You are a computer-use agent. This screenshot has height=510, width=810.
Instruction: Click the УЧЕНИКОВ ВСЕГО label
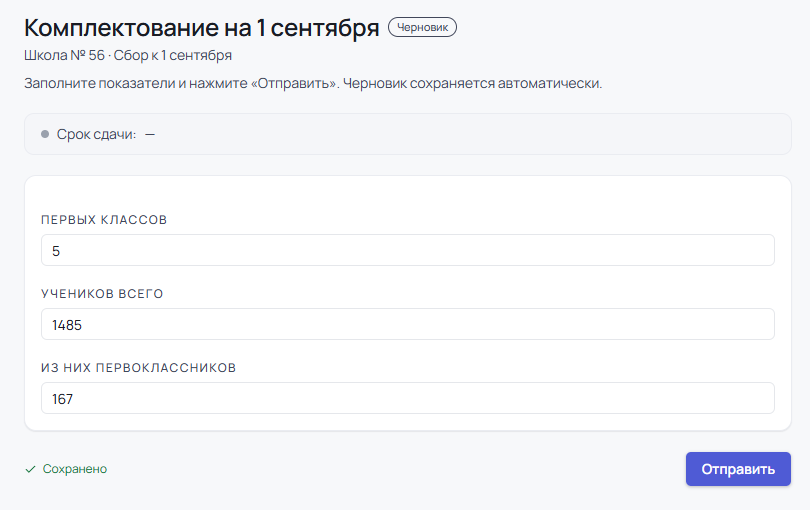pos(102,293)
